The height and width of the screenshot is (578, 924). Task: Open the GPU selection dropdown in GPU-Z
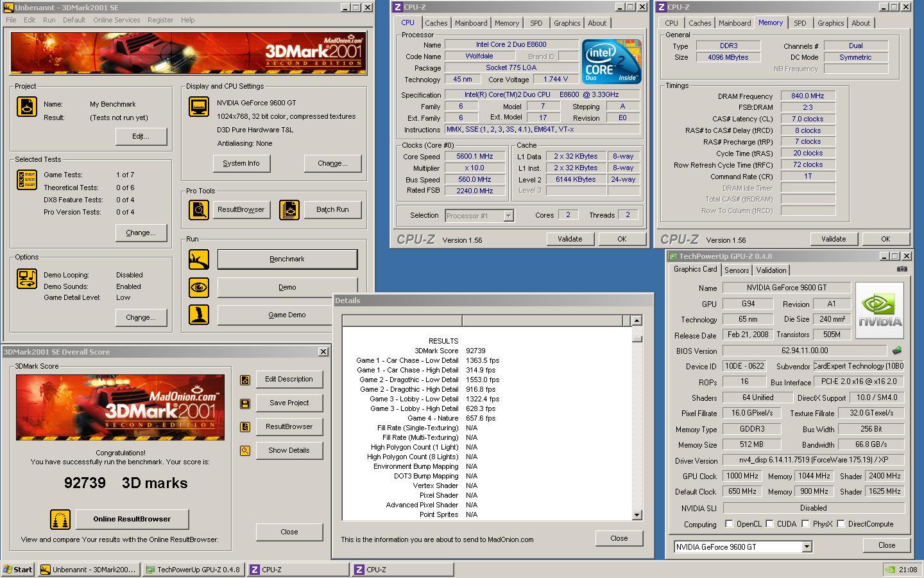(x=807, y=547)
